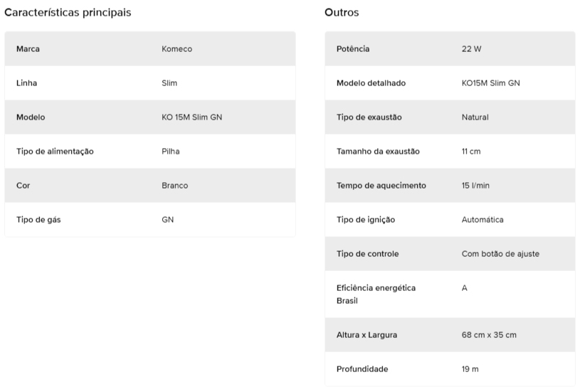
Task: Select the 'KO 15M Slim GN' model value
Action: click(191, 117)
